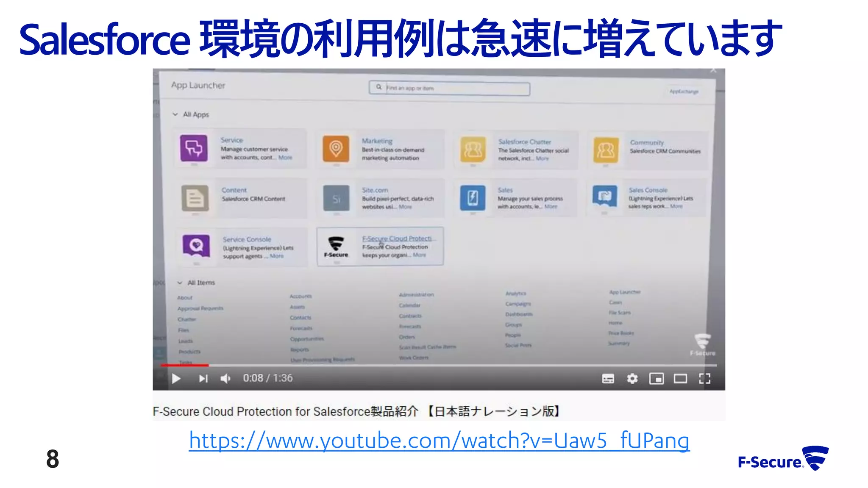Click More link on Sales description
This screenshot has height=488, width=868.
point(551,206)
